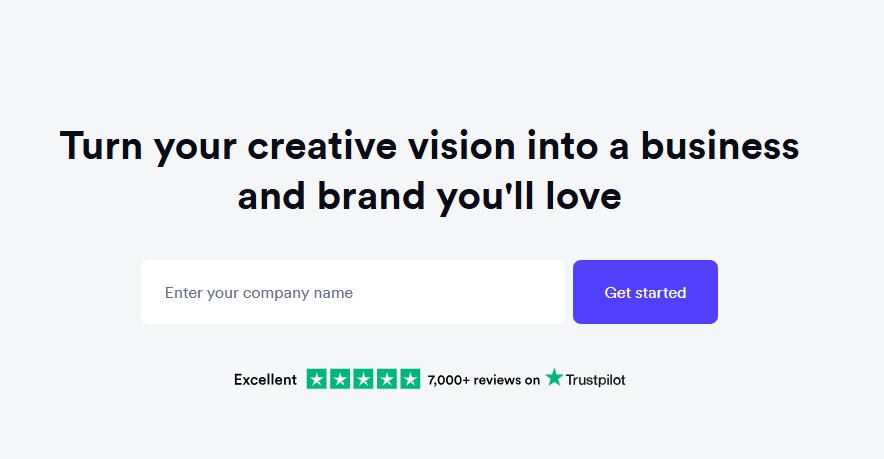Screen dimensions: 884x459
Task: Click the fourth green rating star
Action: (x=386, y=380)
